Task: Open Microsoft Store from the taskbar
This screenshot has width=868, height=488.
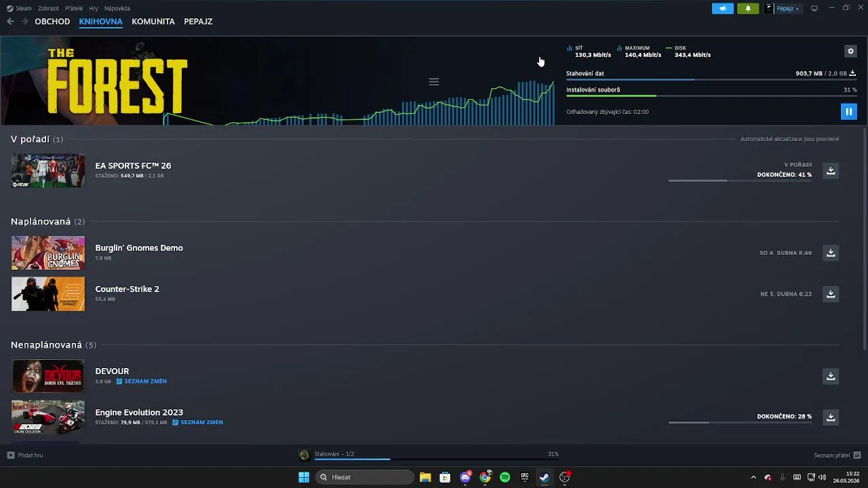Action: coord(445,477)
